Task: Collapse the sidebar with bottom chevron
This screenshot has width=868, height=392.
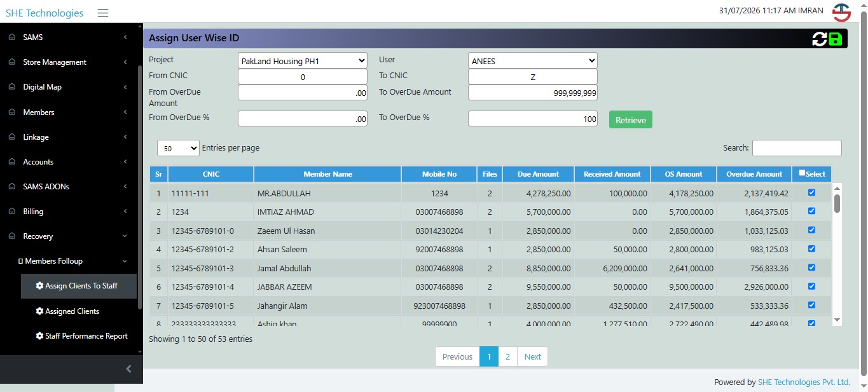Action: coord(128,368)
